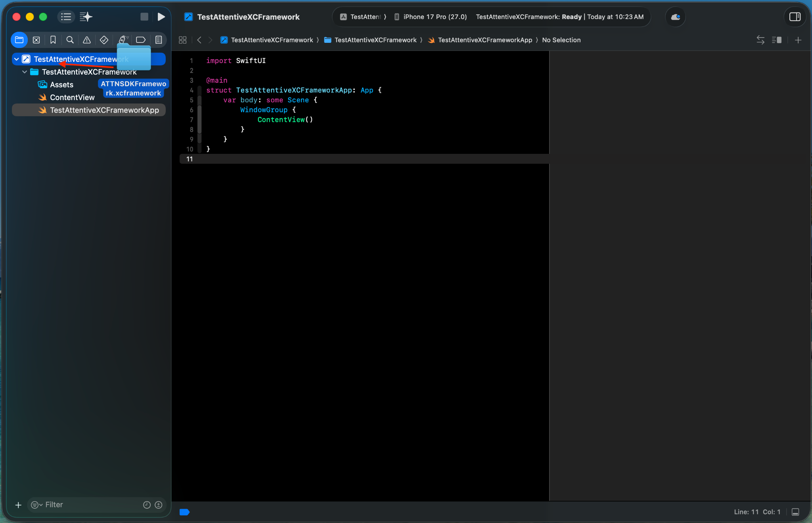The width and height of the screenshot is (812, 523).
Task: Go back in editor history
Action: (199, 40)
